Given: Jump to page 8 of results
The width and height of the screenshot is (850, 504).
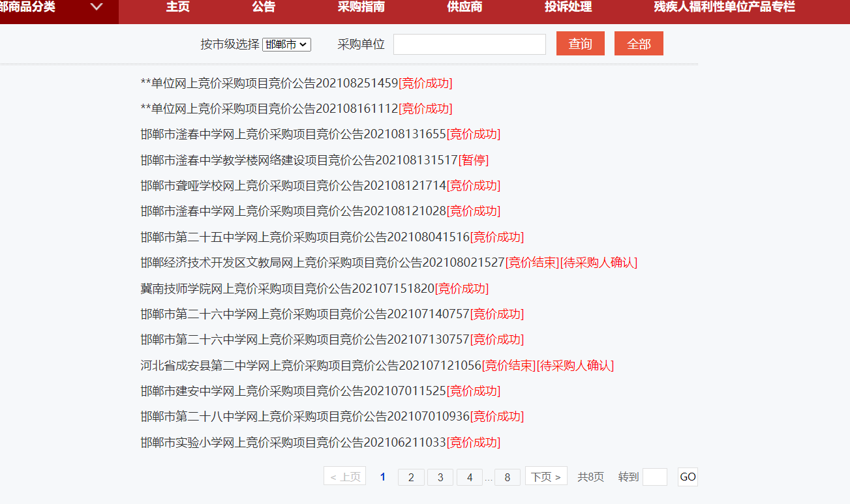Looking at the screenshot, I should click(507, 477).
